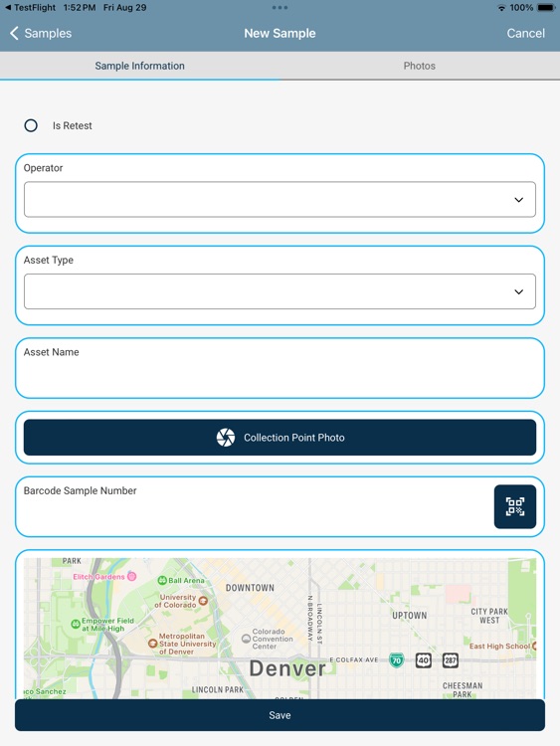Tap the LINCOLN PARK map label
This screenshot has width=560, height=746.
click(x=218, y=689)
